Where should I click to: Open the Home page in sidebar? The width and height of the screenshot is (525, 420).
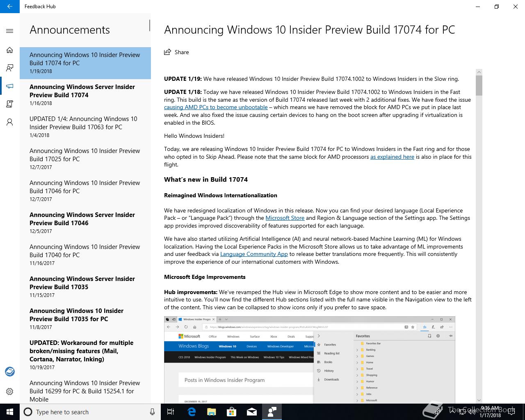(x=10, y=50)
